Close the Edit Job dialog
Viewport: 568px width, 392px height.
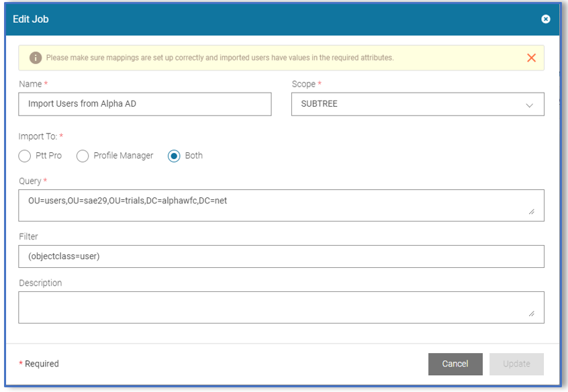coord(545,19)
